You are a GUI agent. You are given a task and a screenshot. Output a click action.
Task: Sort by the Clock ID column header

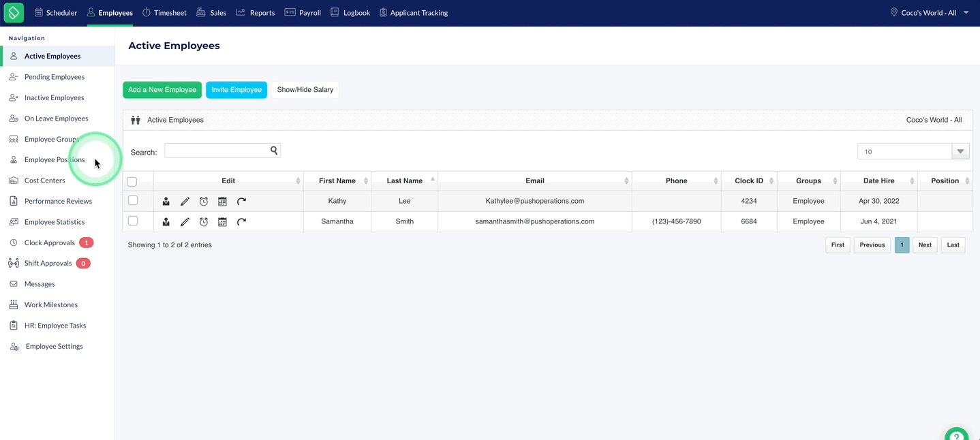pyautogui.click(x=749, y=181)
